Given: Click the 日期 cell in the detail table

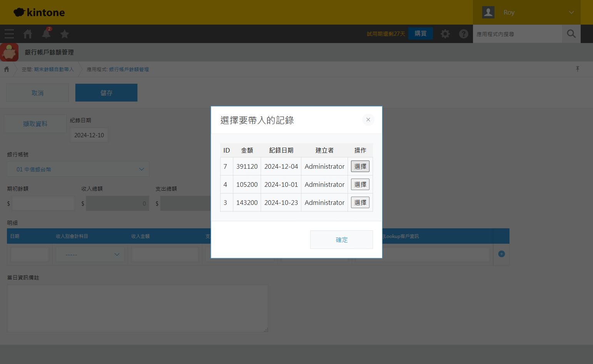Looking at the screenshot, I should 30,254.
